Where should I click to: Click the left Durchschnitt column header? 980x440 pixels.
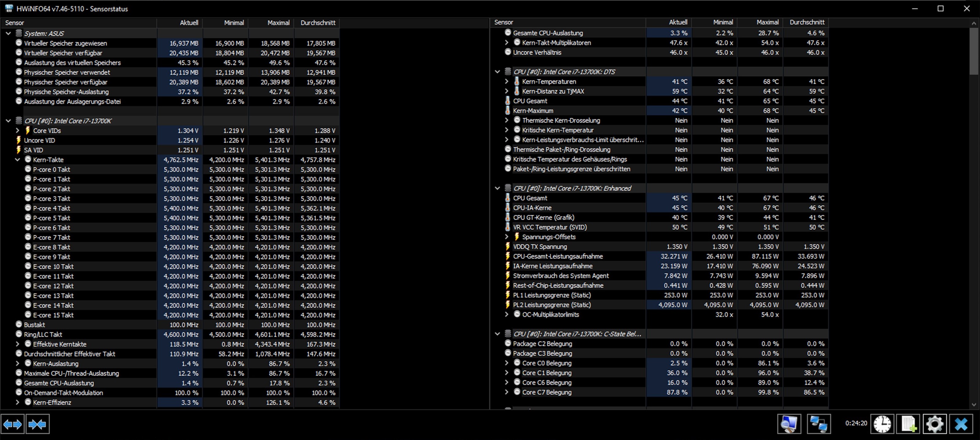[317, 22]
